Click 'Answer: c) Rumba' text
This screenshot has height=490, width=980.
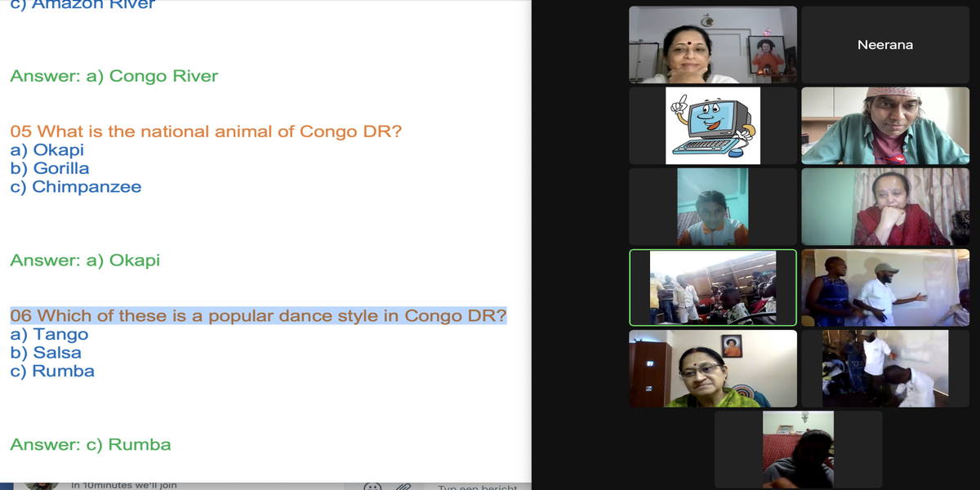[x=91, y=445]
